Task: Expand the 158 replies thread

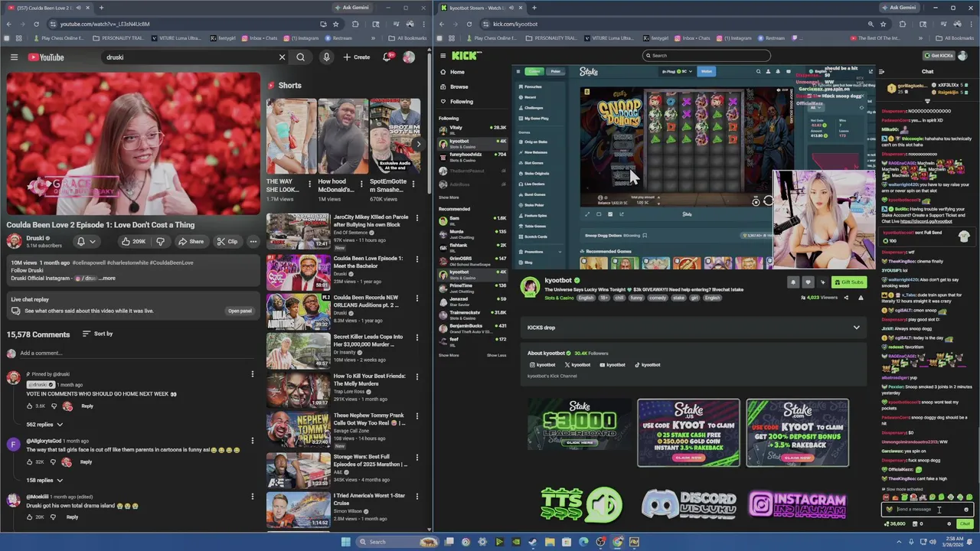Action: (x=44, y=480)
